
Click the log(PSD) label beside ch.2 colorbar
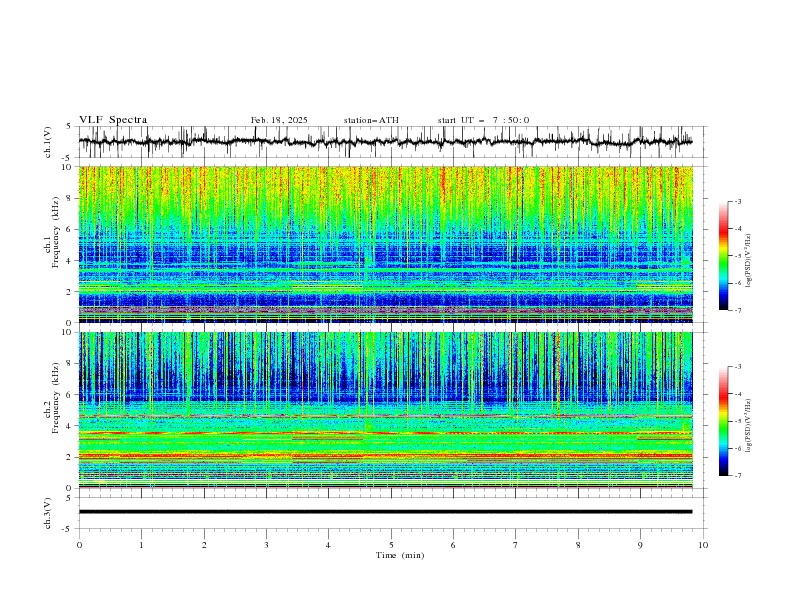click(748, 425)
